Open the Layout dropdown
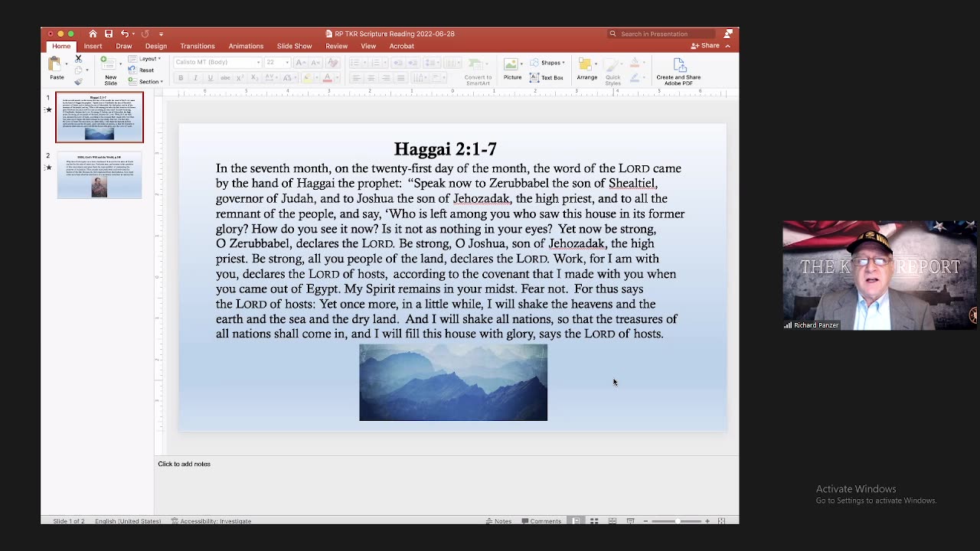This screenshot has width=980, height=551. tap(145, 59)
